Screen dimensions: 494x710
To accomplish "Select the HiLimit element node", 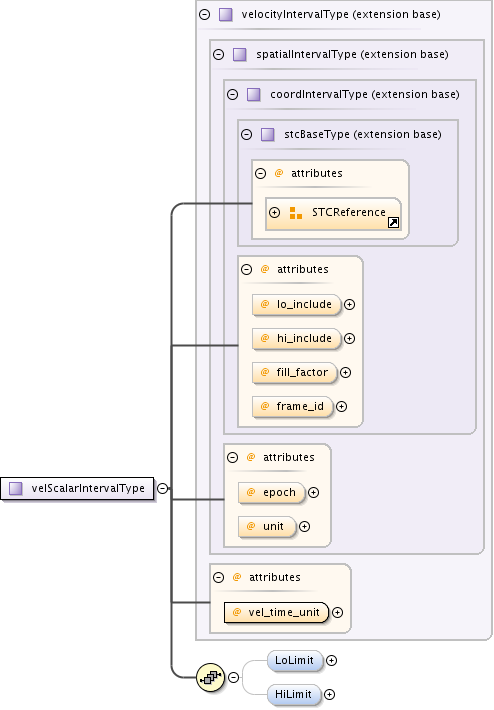I will click(294, 695).
